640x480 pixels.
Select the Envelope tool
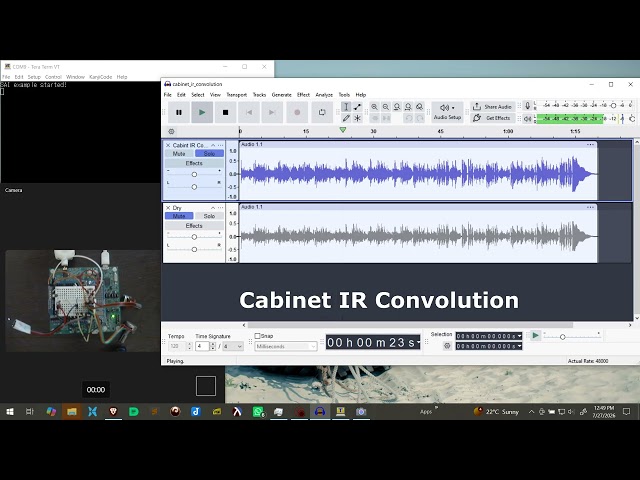click(x=358, y=107)
